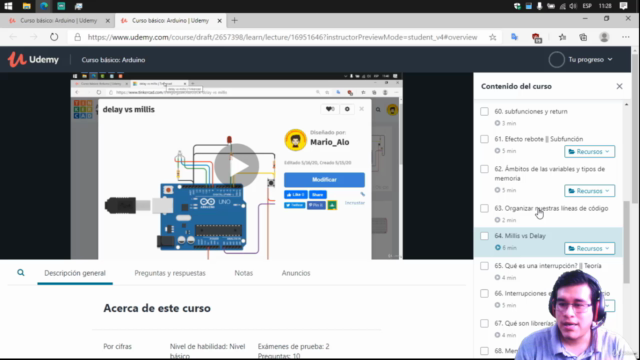Screen dimensions: 640x360
Task: Open the translate page icon
Action: tap(514, 37)
